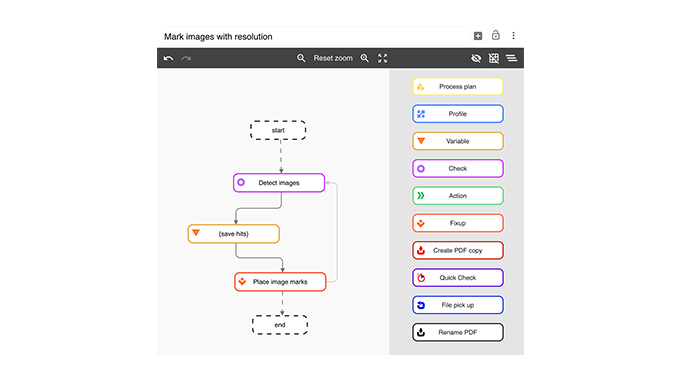This screenshot has width=680, height=380.
Task: Click the Fixup icon on 'Place image marks'
Action: [242, 282]
